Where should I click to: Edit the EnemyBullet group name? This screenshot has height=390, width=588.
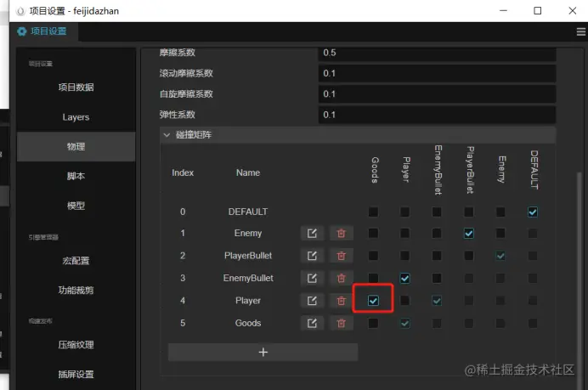[x=312, y=278]
